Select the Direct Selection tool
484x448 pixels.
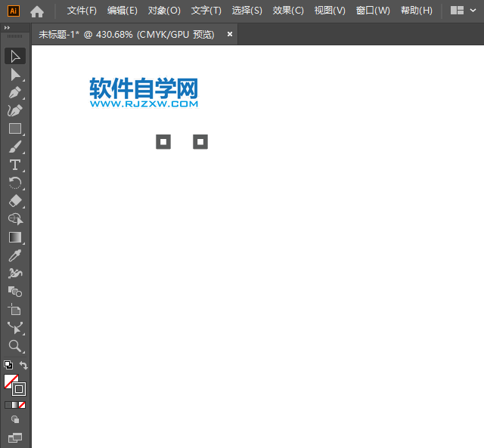tap(15, 74)
